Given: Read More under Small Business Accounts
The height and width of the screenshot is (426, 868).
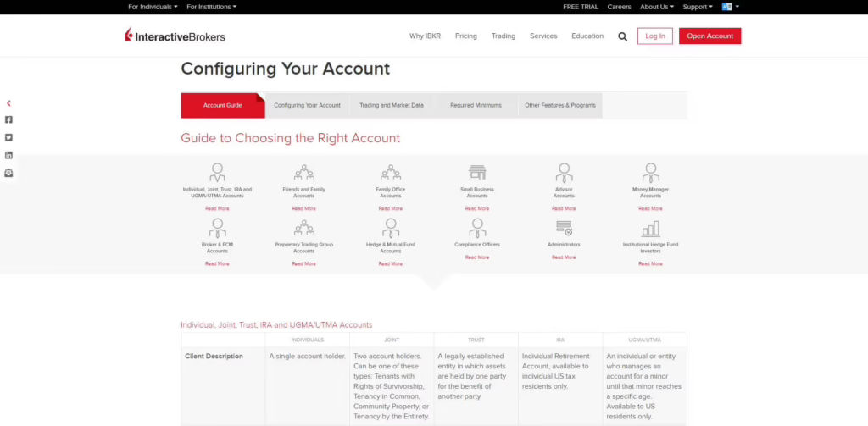Looking at the screenshot, I should point(477,208).
